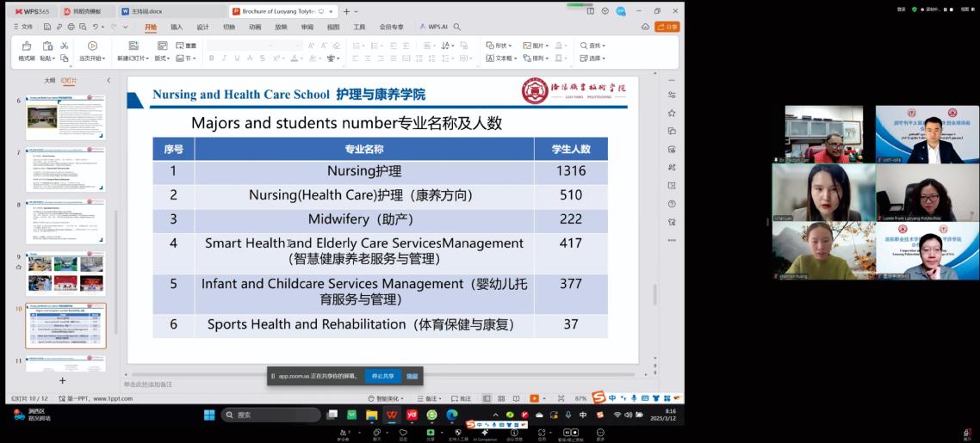Open the Insert (插入) ribbon tab
This screenshot has height=443, width=980.
click(177, 27)
